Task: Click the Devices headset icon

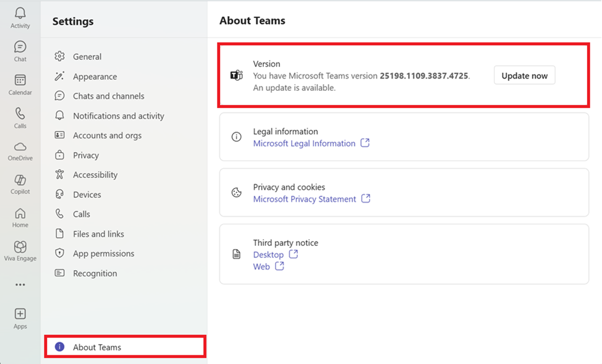Action: click(59, 194)
